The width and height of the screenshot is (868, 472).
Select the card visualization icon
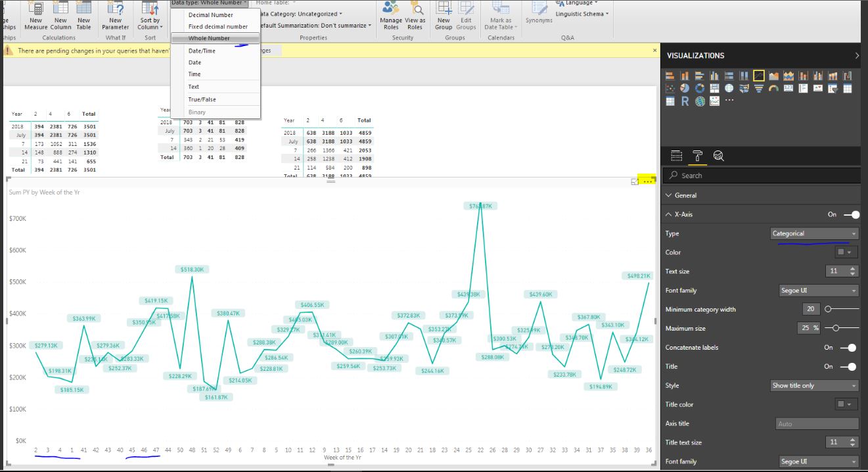tap(788, 89)
